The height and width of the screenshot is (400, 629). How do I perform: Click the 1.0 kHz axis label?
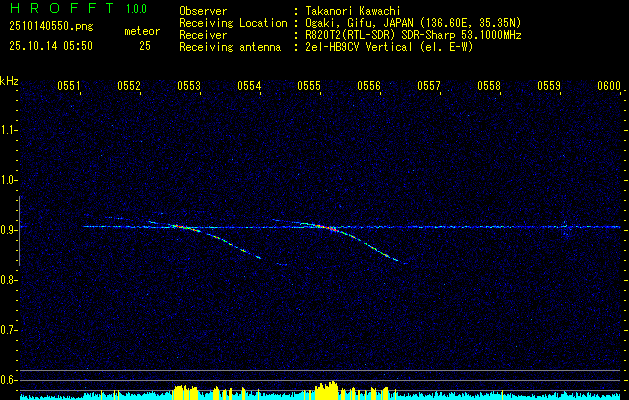tap(7, 180)
